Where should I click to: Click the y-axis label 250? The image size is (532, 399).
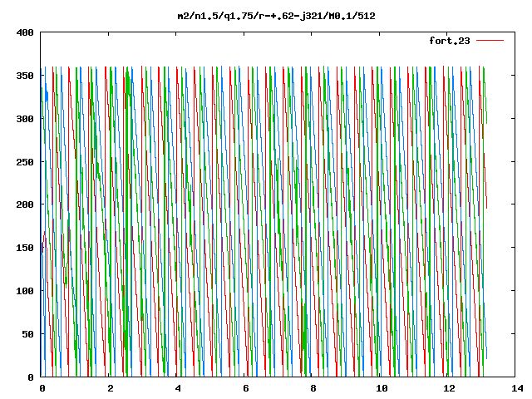pos(25,162)
